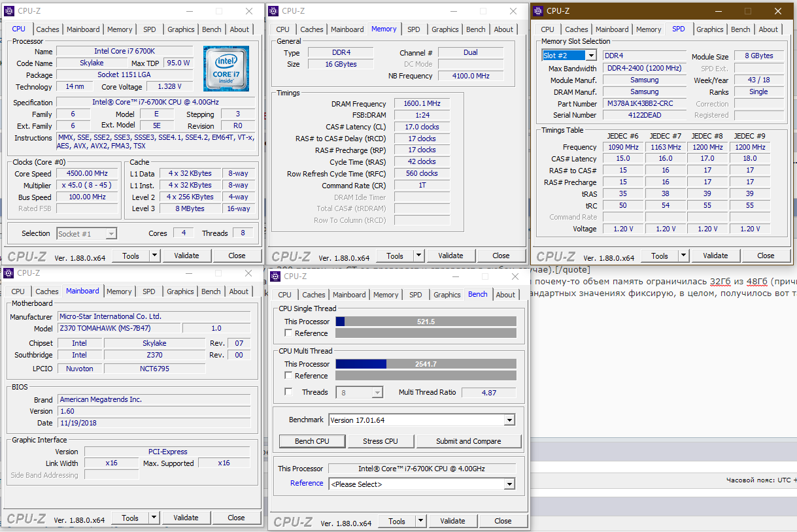Open Benchmark Version 17.01.64 dropdown
The height and width of the screenshot is (532, 797).
coord(509,420)
